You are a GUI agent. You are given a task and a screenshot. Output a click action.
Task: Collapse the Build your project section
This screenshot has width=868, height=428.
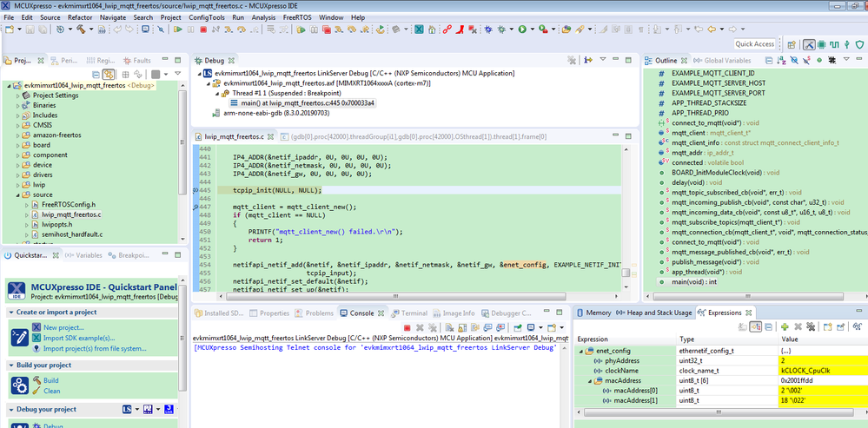(10, 365)
